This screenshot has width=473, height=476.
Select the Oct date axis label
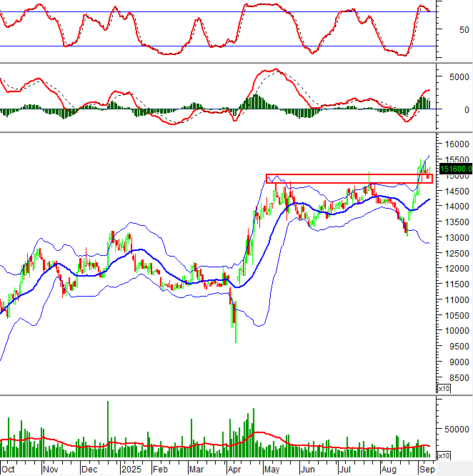(x=9, y=470)
